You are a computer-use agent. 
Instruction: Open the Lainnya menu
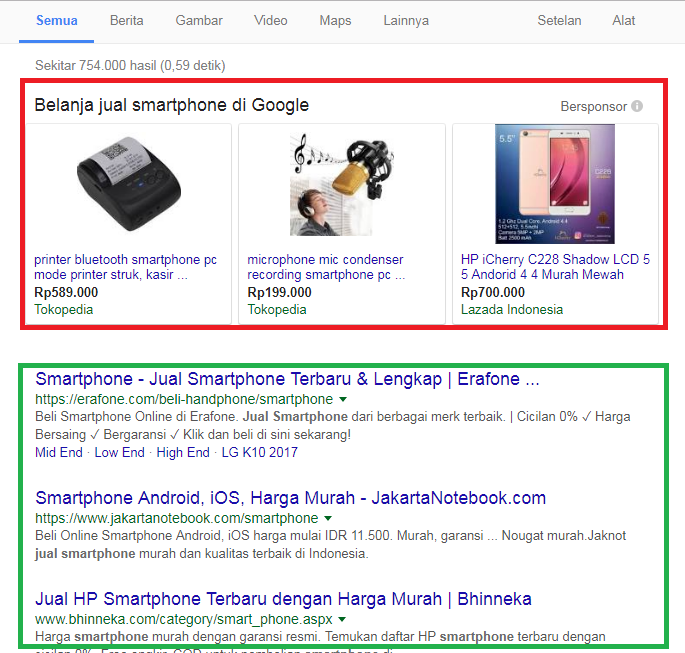[406, 21]
